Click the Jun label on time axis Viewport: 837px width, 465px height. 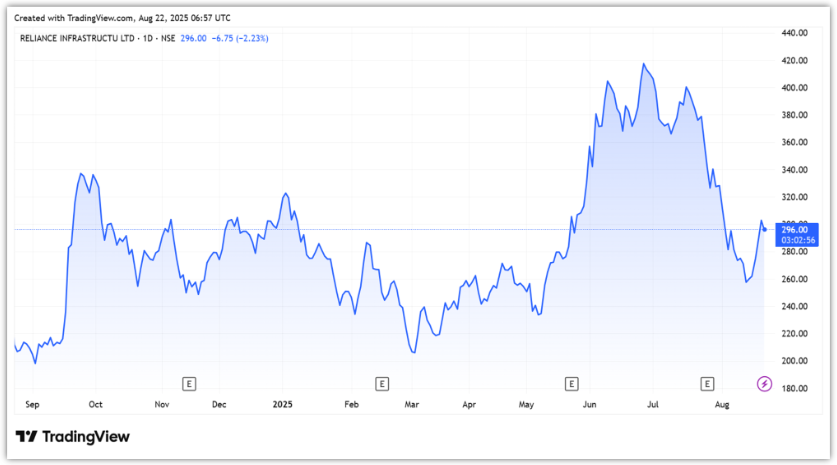590,405
